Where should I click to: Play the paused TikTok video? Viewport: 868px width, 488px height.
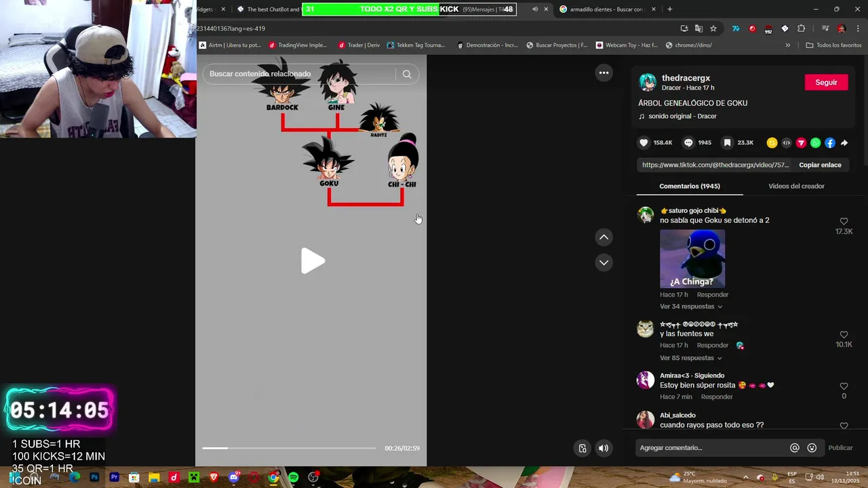pos(312,261)
